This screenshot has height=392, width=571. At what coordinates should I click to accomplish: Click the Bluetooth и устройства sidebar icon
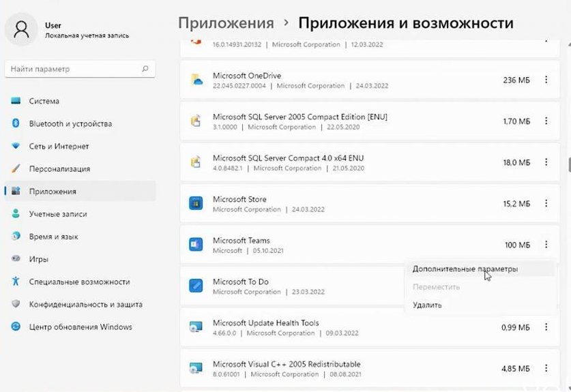[x=16, y=123]
